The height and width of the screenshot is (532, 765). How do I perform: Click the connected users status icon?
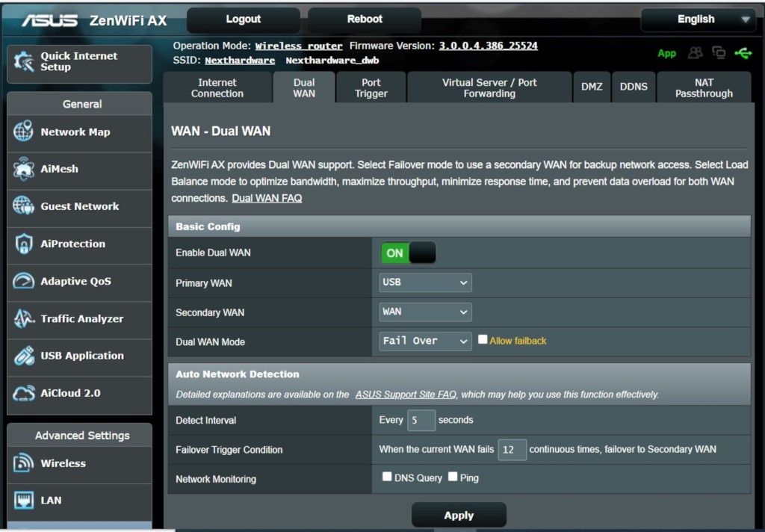(696, 53)
